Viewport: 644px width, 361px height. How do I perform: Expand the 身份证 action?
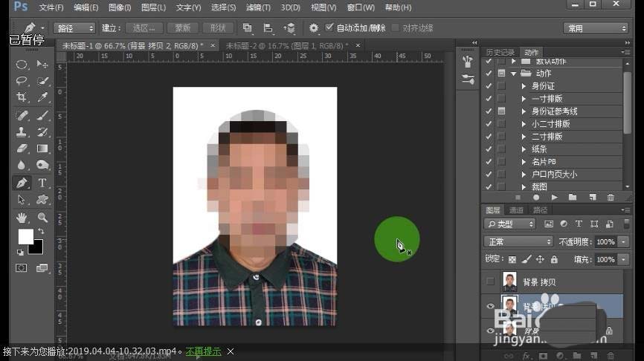click(x=524, y=86)
